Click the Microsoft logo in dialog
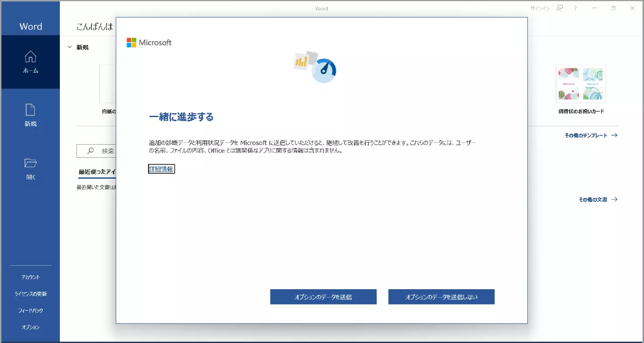 (x=149, y=42)
